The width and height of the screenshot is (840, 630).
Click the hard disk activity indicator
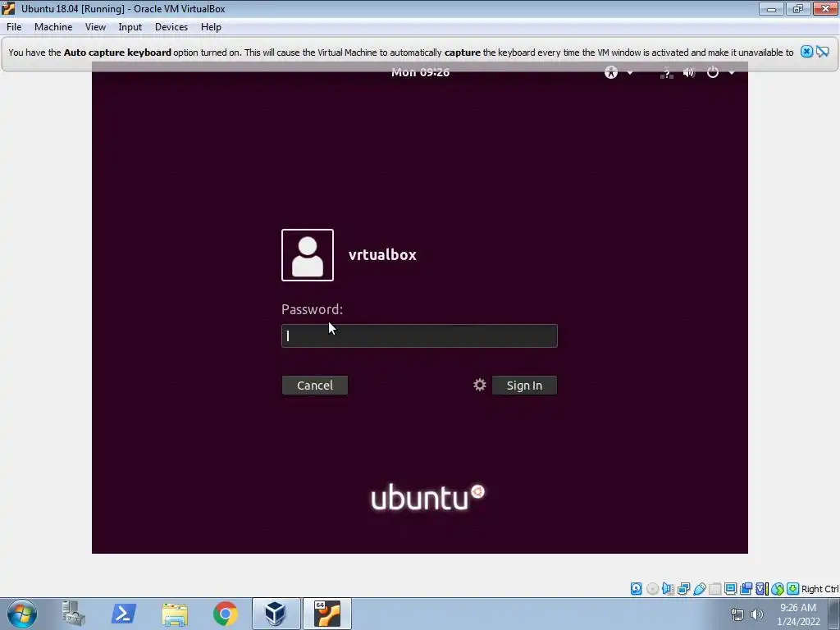click(x=636, y=589)
